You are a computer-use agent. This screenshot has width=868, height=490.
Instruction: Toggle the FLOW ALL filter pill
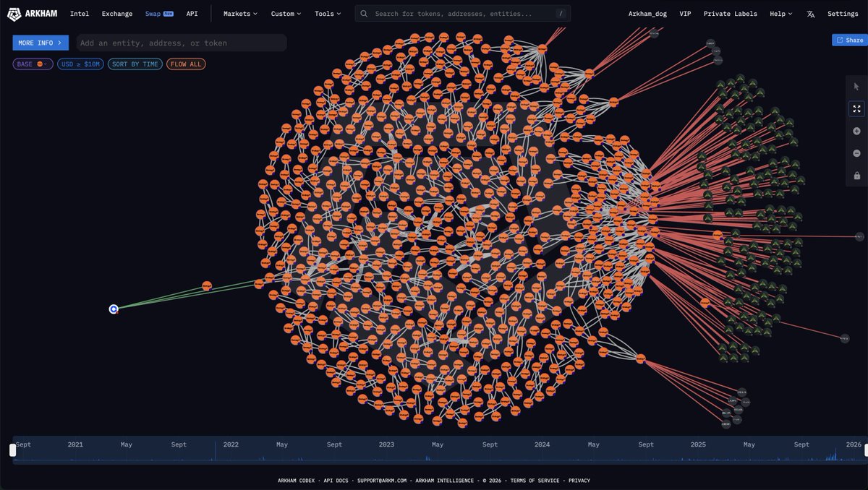(186, 64)
